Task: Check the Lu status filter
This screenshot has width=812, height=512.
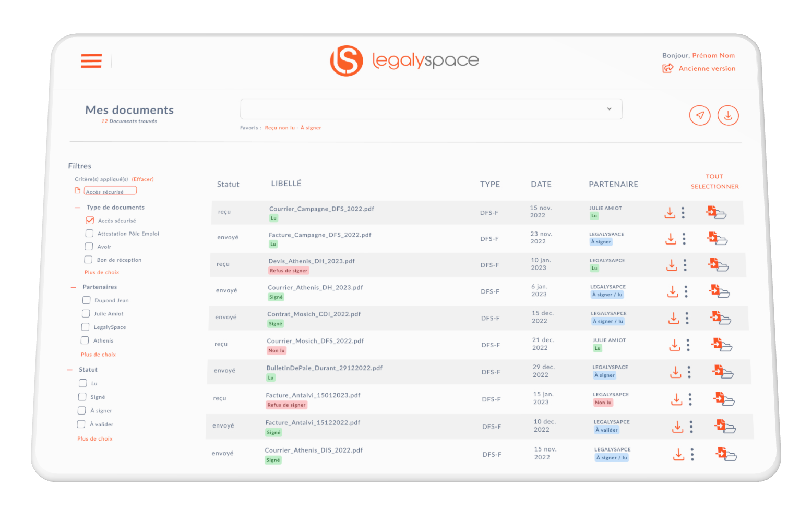Action: tap(82, 383)
